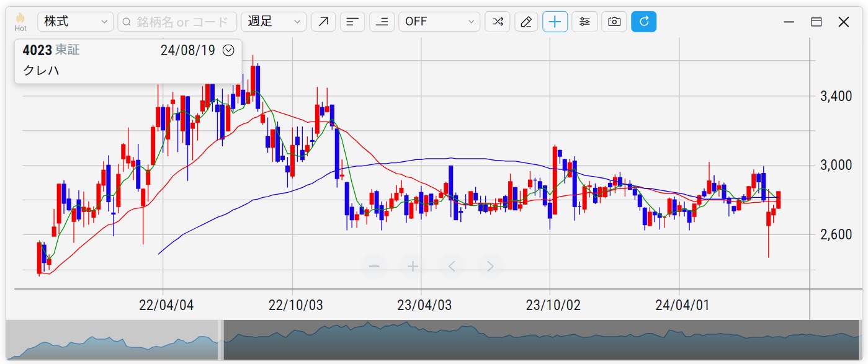Expand the stock info panel chevron

click(x=228, y=50)
